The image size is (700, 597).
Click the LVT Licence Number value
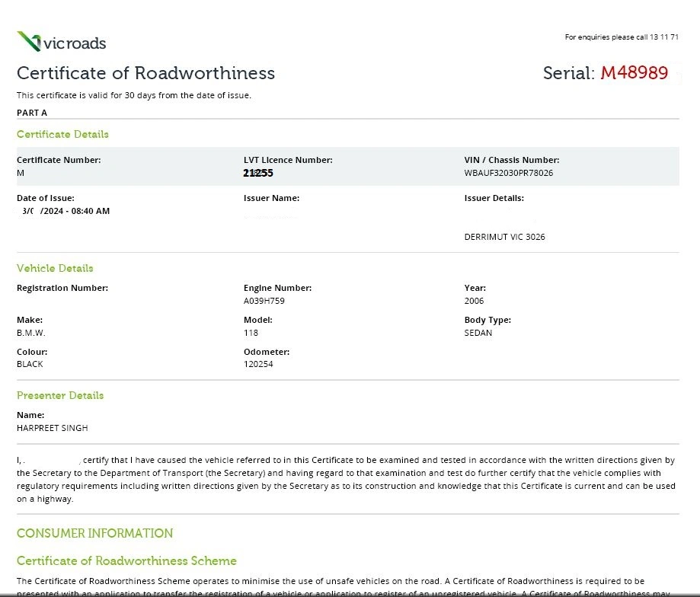click(258, 173)
